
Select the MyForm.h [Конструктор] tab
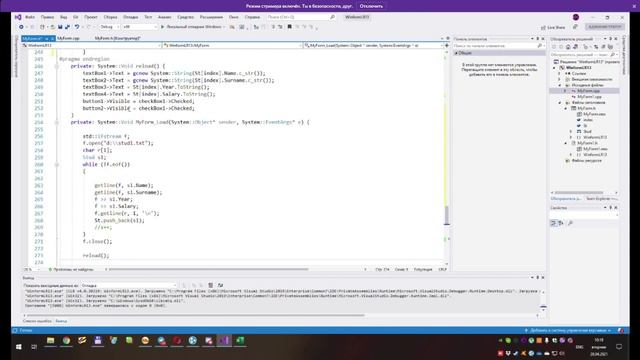tap(118, 38)
